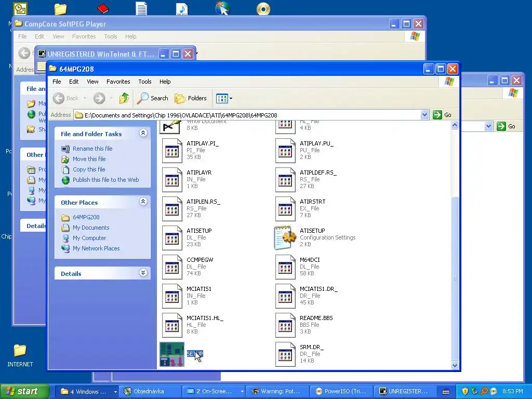
Task: Go to 64MPG208 under Other Places
Action: [86, 217]
